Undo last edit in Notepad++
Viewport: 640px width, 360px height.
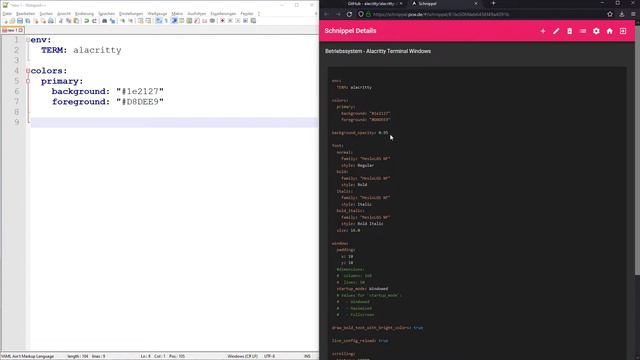(x=87, y=20)
